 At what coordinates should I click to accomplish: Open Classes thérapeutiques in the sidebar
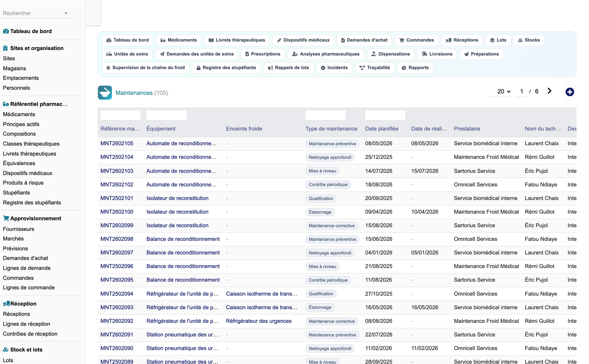[x=31, y=144]
